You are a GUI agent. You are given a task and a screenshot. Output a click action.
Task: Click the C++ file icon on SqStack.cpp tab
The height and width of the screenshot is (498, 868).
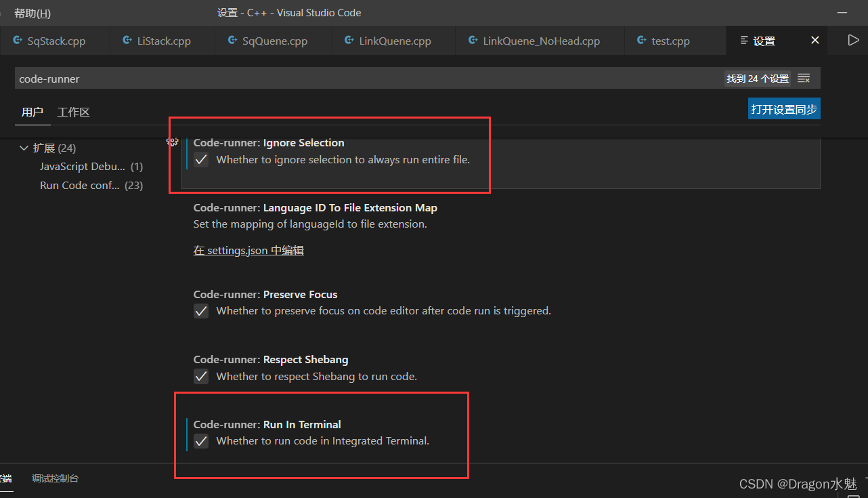click(18, 41)
